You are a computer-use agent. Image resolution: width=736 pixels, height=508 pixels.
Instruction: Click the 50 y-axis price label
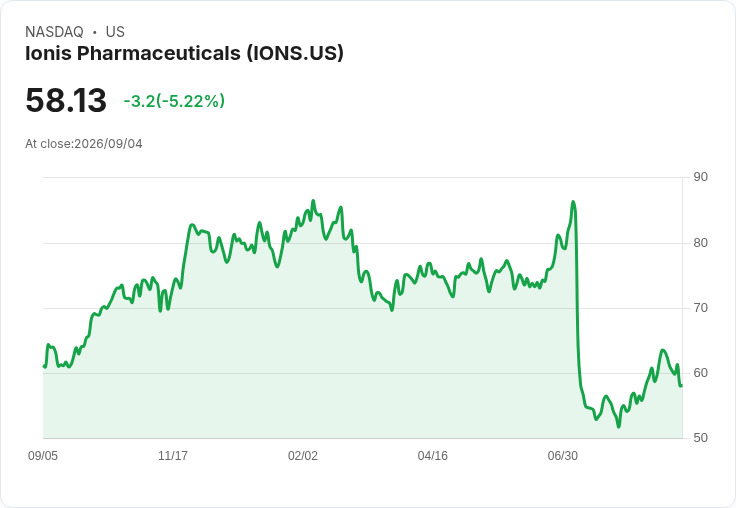click(700, 438)
